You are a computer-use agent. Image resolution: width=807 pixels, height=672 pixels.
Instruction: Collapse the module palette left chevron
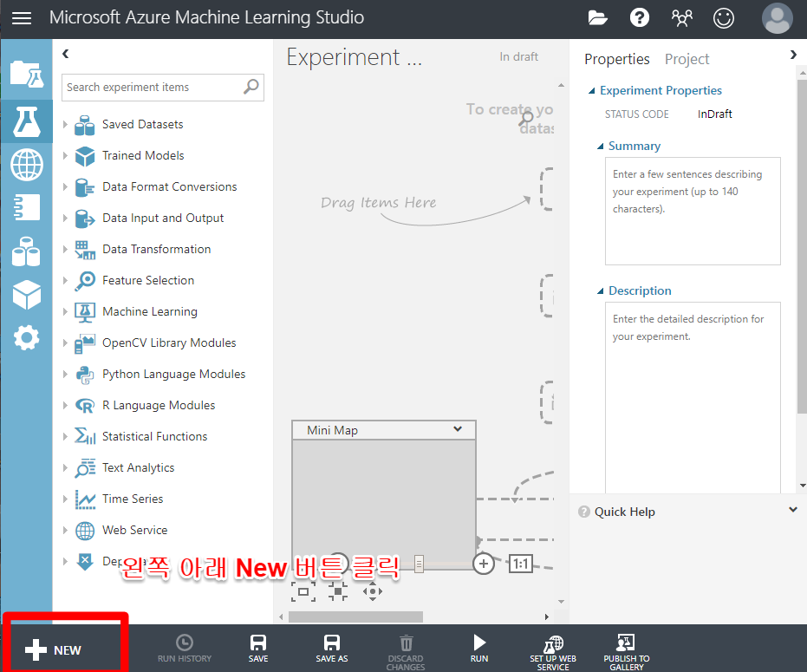click(x=65, y=54)
